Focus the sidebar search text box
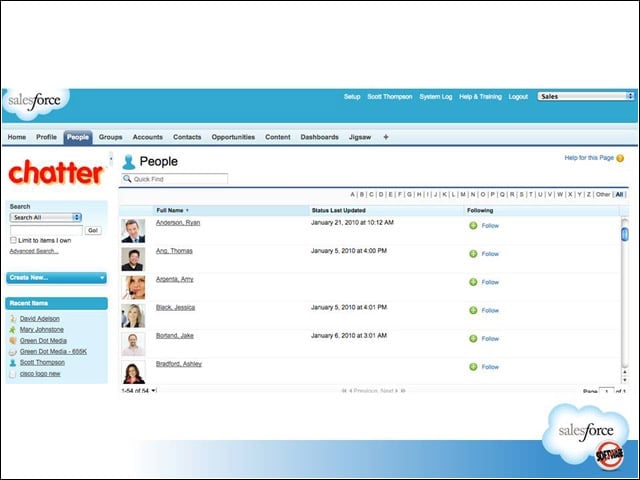 (x=46, y=231)
